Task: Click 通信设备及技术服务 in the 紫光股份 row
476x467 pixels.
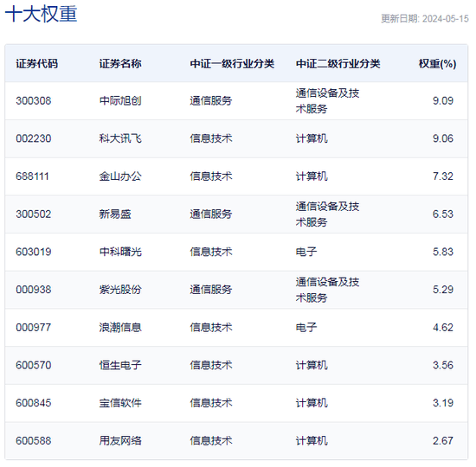Action: [x=327, y=290]
